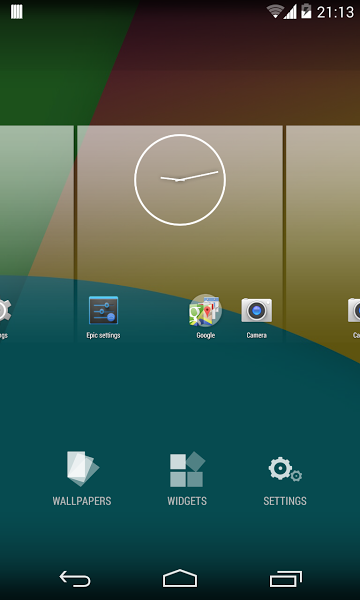Open the Widgets list
360x600 pixels.
(x=187, y=478)
